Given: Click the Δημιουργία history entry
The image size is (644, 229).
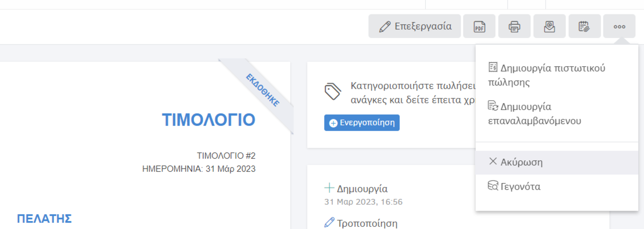Looking at the screenshot, I should 362,189.
